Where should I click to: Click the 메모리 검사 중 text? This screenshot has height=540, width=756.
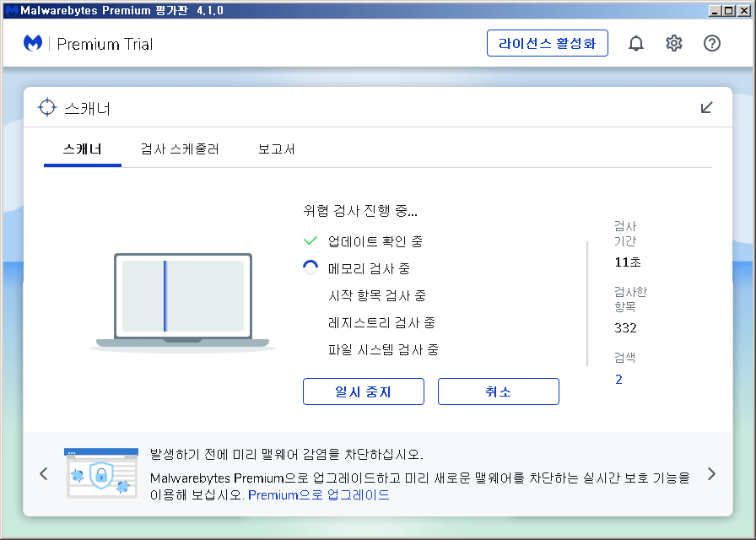[369, 268]
